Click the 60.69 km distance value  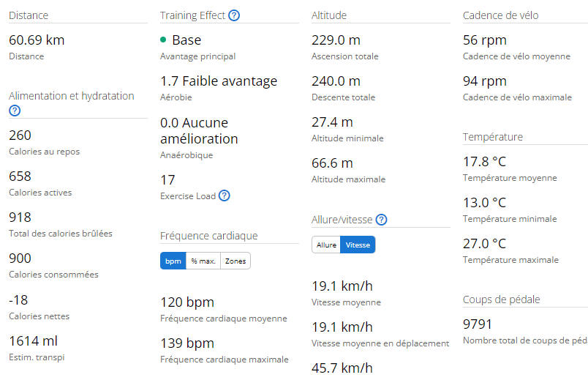(x=37, y=40)
